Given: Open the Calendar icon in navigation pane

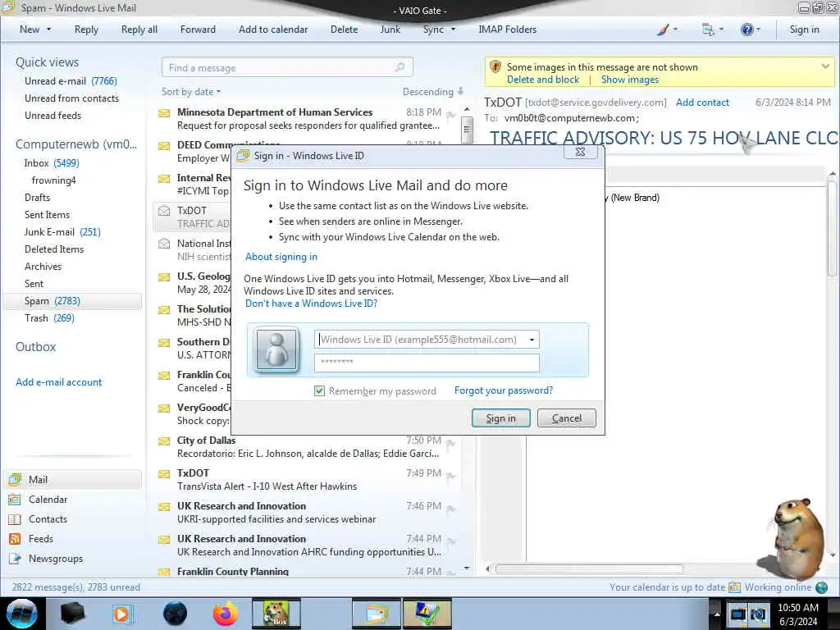Looking at the screenshot, I should [x=15, y=500].
